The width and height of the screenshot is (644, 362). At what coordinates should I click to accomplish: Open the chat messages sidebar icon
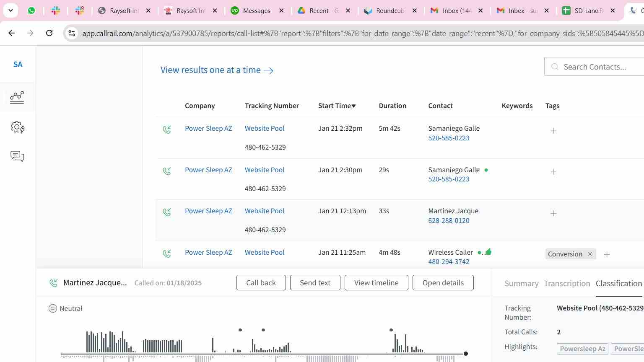[17, 156]
